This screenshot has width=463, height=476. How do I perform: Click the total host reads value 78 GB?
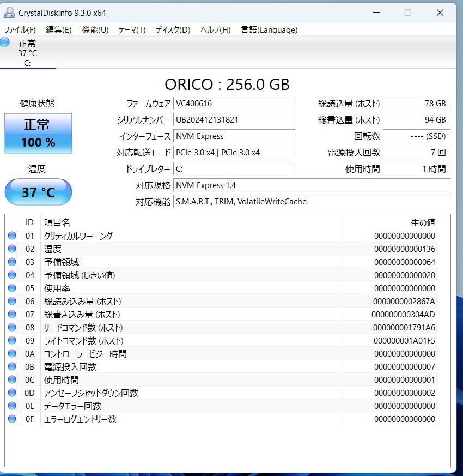(417, 104)
